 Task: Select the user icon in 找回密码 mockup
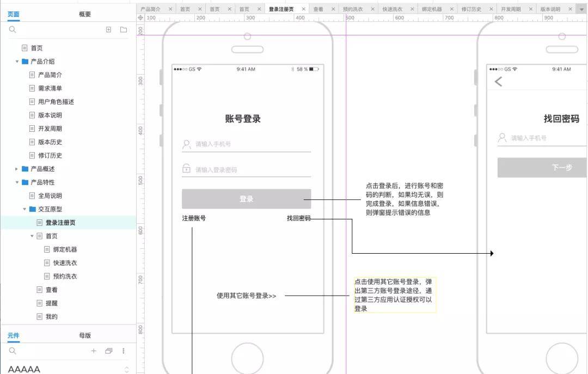502,138
